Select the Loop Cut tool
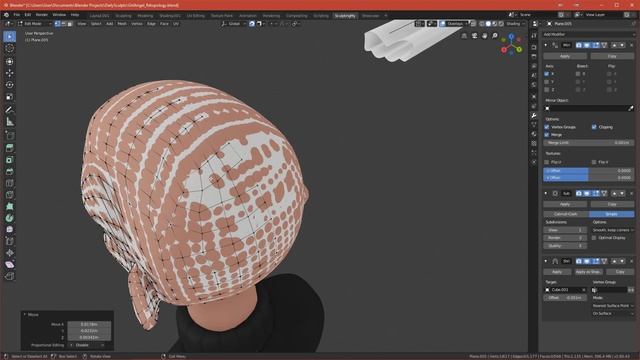Screen dimensions: 640x360 [x=10, y=183]
